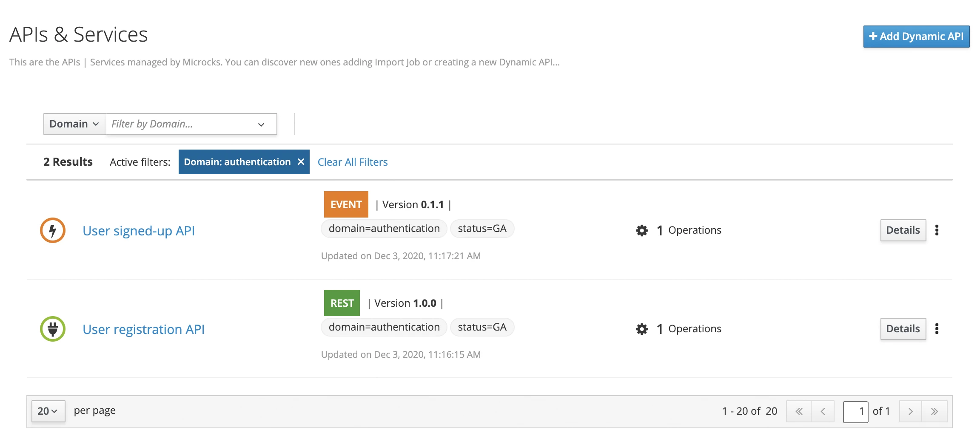
Task: Click the EVENT type badge
Action: point(346,204)
